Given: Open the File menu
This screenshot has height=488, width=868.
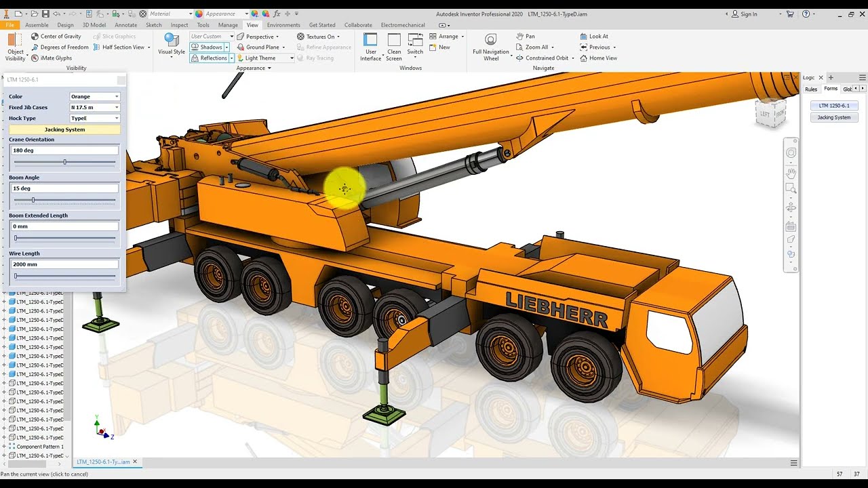Looking at the screenshot, I should (10, 25).
